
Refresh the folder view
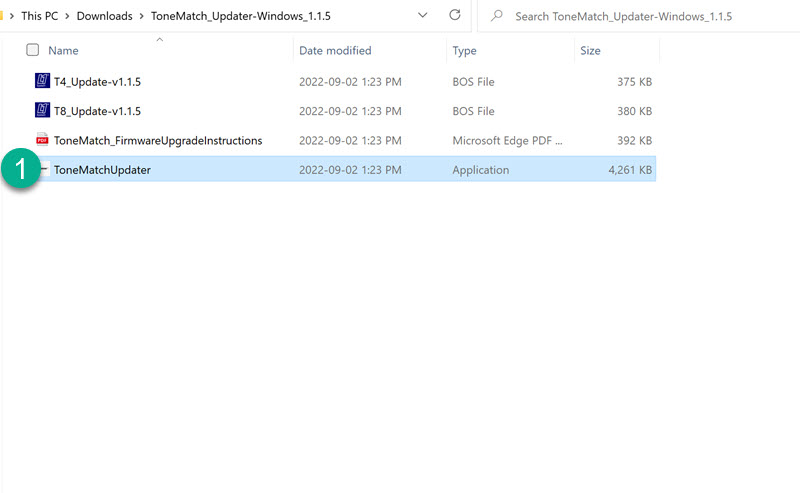[x=455, y=16]
